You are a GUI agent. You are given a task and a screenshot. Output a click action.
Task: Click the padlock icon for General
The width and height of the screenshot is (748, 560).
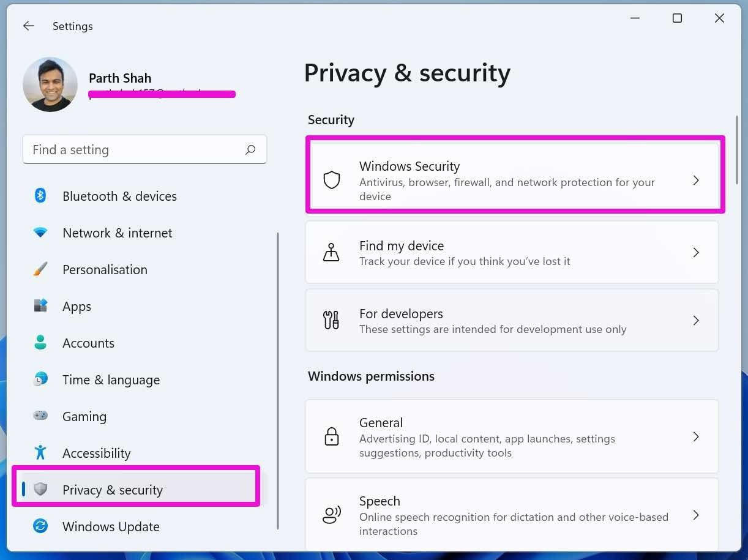(331, 436)
